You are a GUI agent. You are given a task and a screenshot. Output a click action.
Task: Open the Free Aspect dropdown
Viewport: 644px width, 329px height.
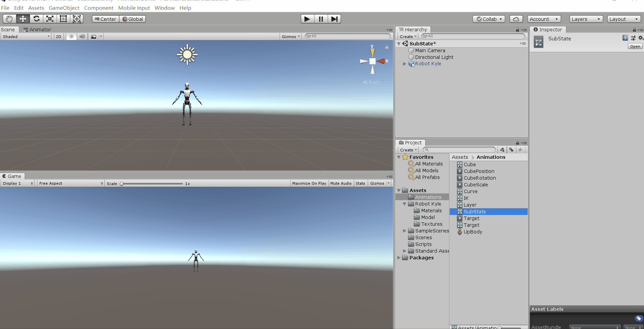tap(71, 183)
